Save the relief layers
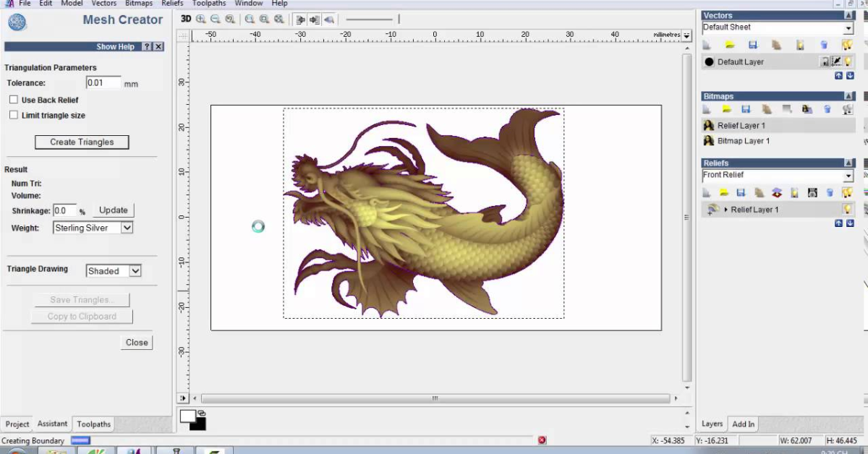 (x=740, y=192)
